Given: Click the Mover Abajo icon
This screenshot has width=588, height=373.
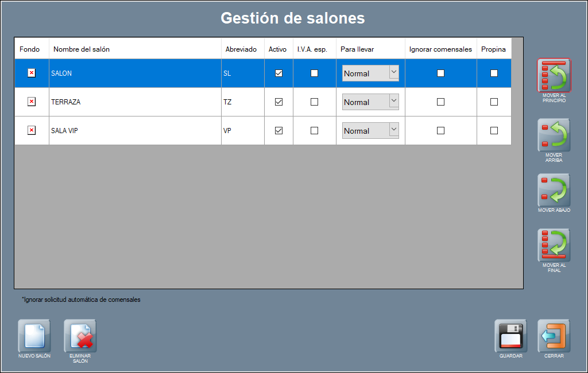Looking at the screenshot, I should pyautogui.click(x=554, y=190).
